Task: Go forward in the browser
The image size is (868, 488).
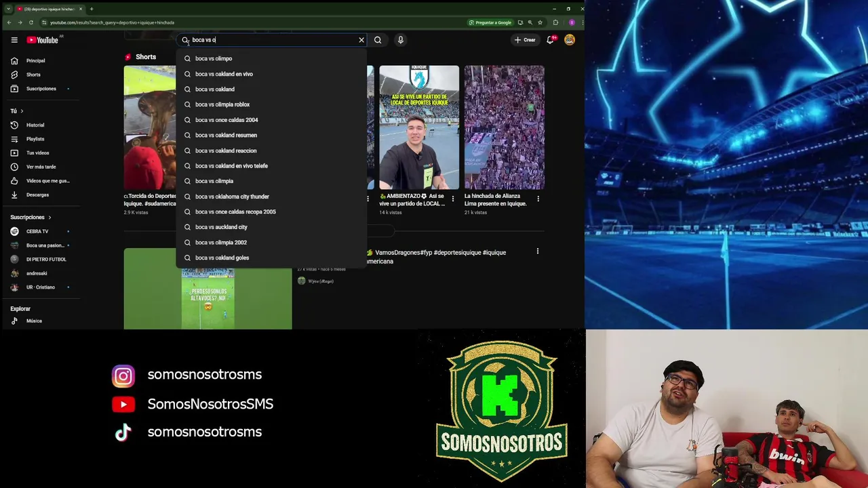Action: [x=20, y=22]
